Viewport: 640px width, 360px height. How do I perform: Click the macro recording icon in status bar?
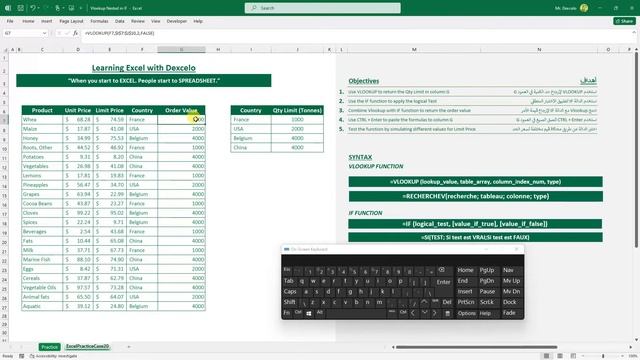pos(22,356)
